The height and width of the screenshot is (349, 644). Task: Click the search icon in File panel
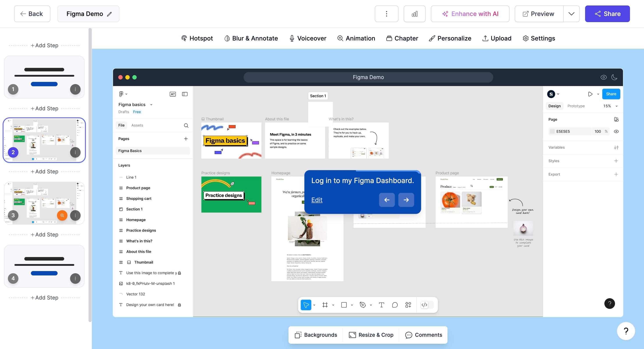click(x=186, y=125)
